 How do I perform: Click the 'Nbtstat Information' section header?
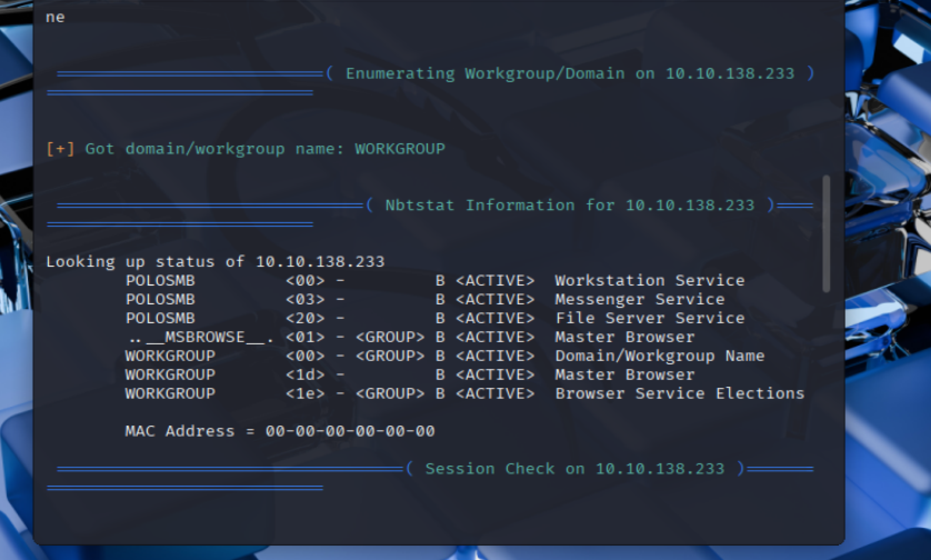click(569, 205)
